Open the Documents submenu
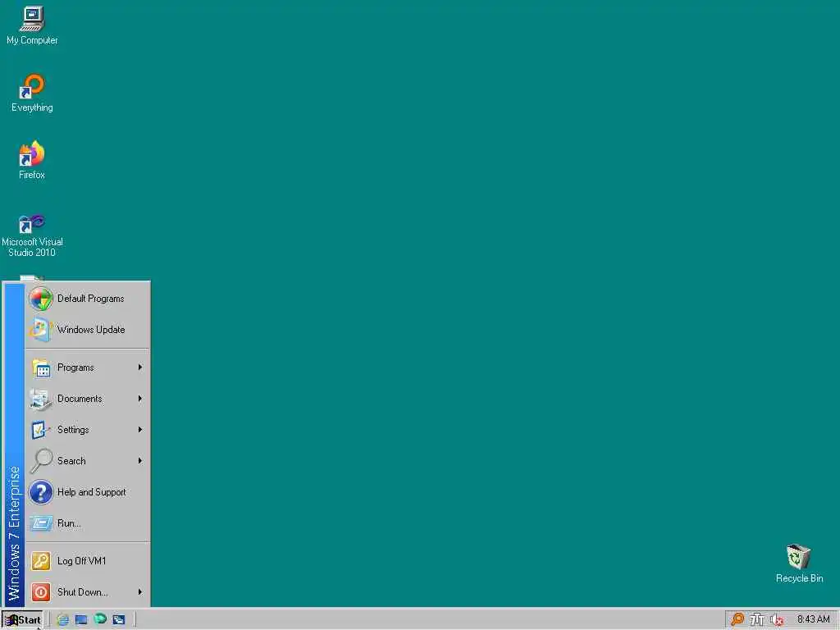840x630 pixels. pos(88,399)
